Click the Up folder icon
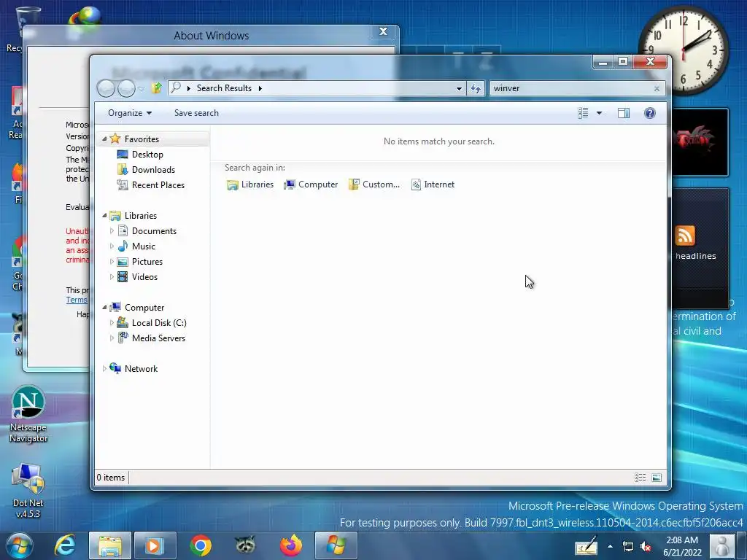 [x=156, y=87]
